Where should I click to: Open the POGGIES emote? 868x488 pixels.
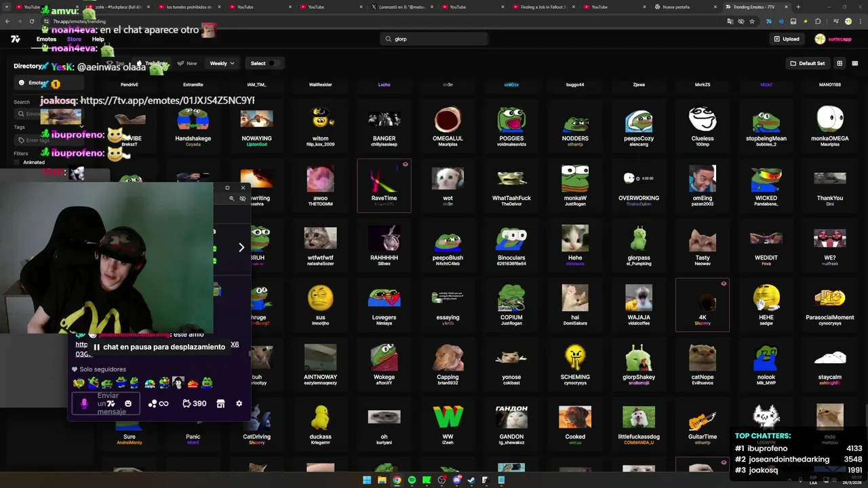click(511, 127)
